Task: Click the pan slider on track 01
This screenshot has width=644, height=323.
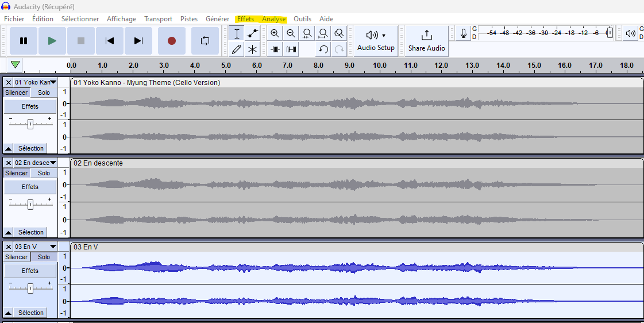Action: 30,124
